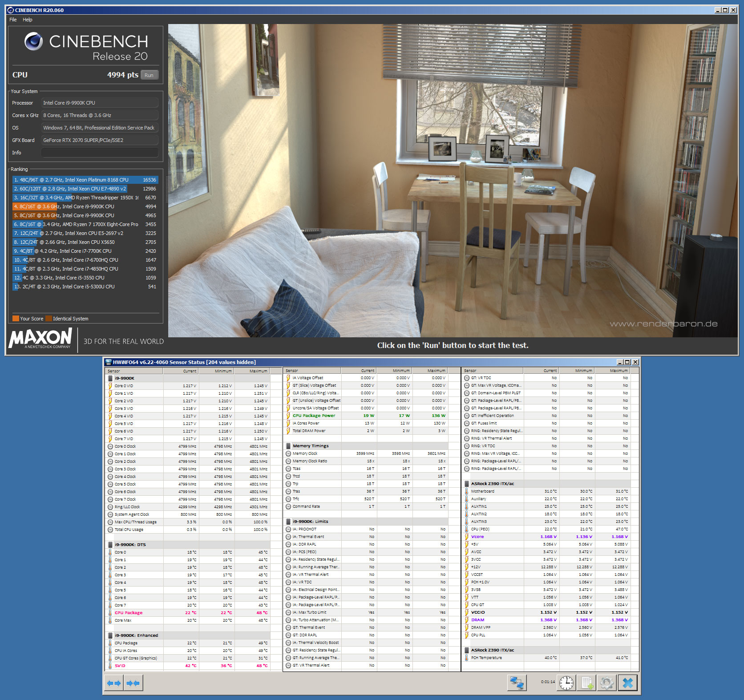Click the round icon beside Ring/LLC Clock
The height and width of the screenshot is (700, 744).
click(110, 507)
